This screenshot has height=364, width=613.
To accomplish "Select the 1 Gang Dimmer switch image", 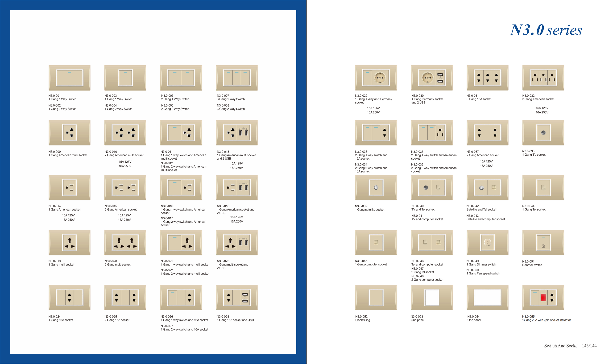I will [x=487, y=243].
